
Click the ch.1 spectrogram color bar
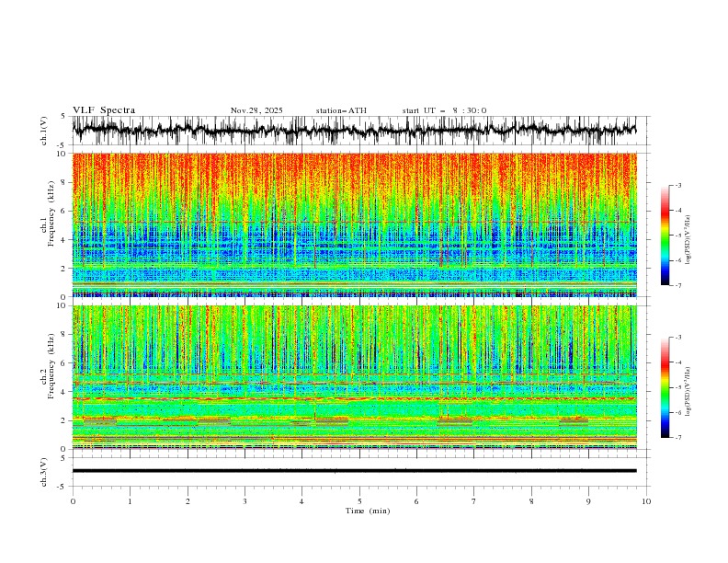click(665, 236)
